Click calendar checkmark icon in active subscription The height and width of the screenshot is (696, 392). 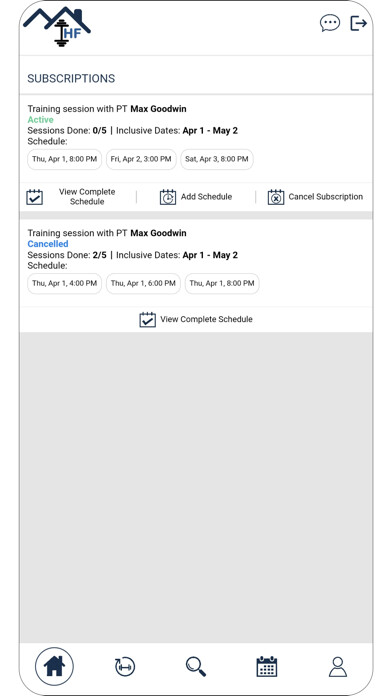click(35, 197)
